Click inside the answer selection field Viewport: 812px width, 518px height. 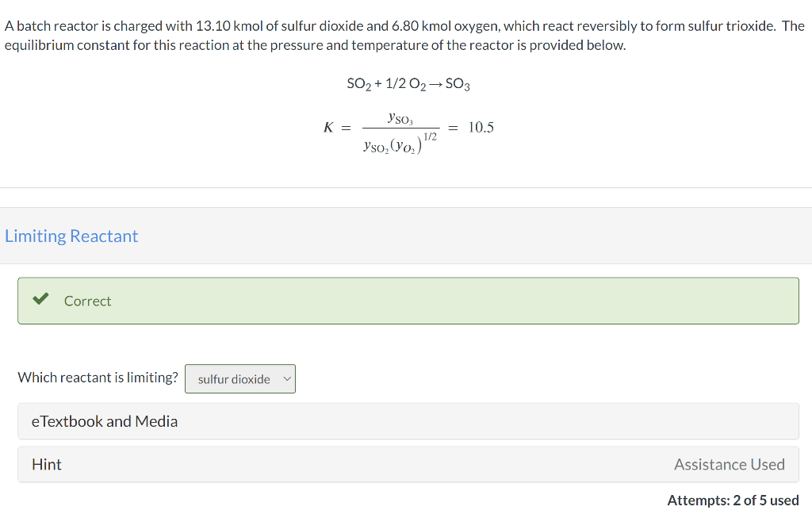[x=234, y=378]
